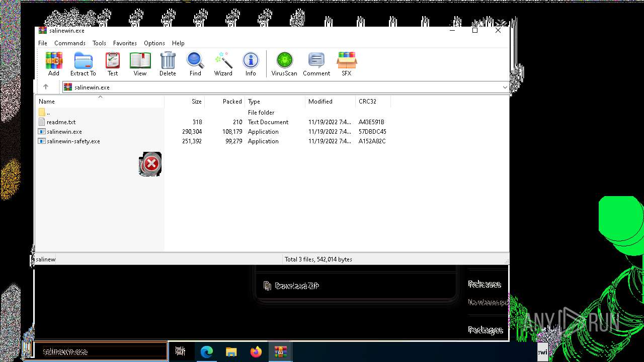Show archive Info
This screenshot has height=362, width=644.
pyautogui.click(x=251, y=64)
